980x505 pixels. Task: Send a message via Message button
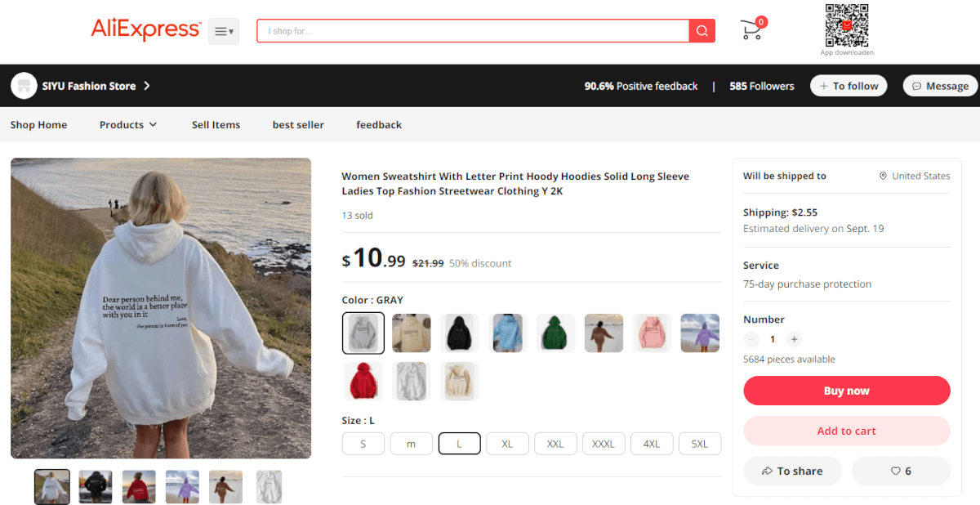coord(940,86)
